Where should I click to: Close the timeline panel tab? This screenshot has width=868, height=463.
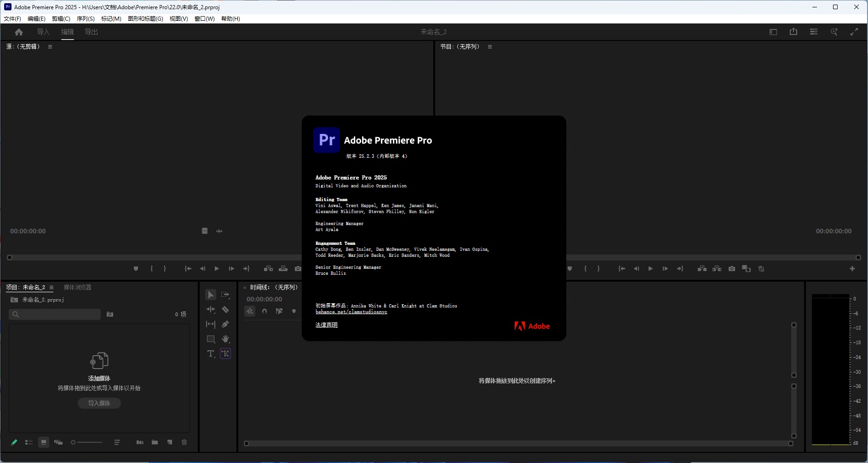(x=245, y=288)
